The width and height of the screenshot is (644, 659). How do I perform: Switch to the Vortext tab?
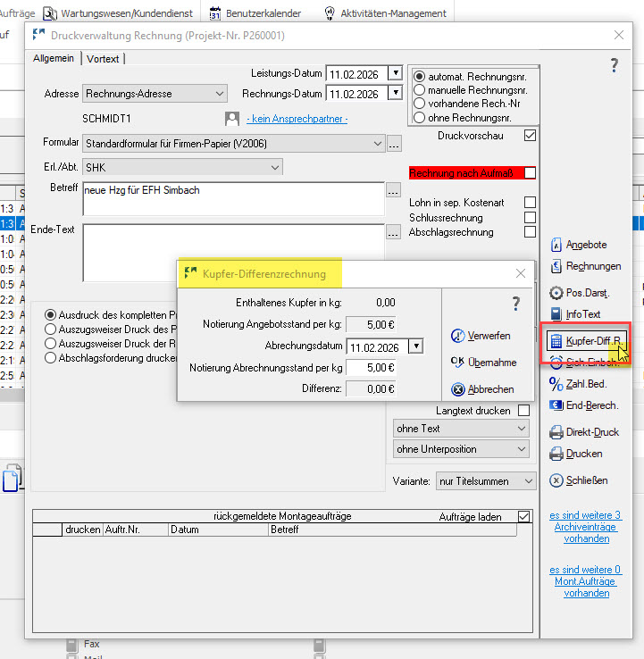[x=104, y=59]
